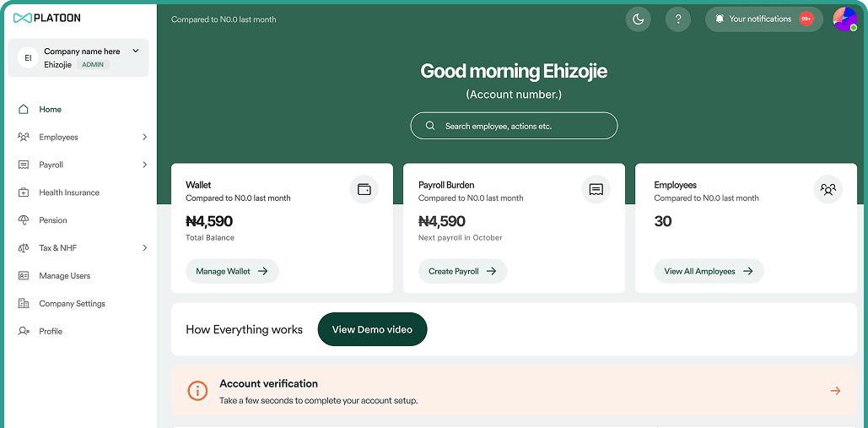Screen dimensions: 868x428
Task: Expand the company name dropdown
Action: [136, 51]
